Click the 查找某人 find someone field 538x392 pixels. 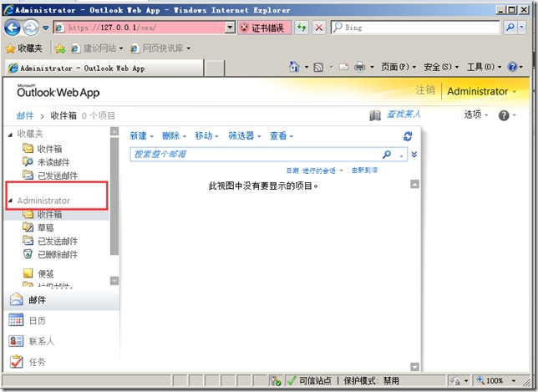403,115
